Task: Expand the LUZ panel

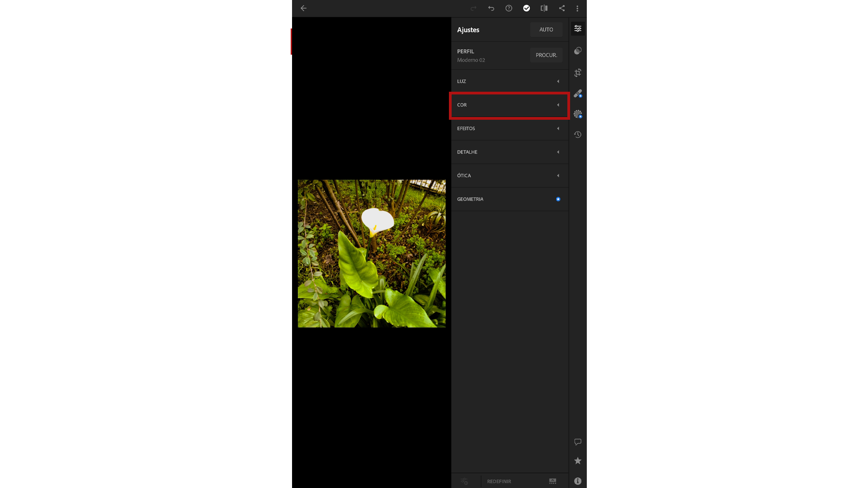Action: (x=509, y=81)
